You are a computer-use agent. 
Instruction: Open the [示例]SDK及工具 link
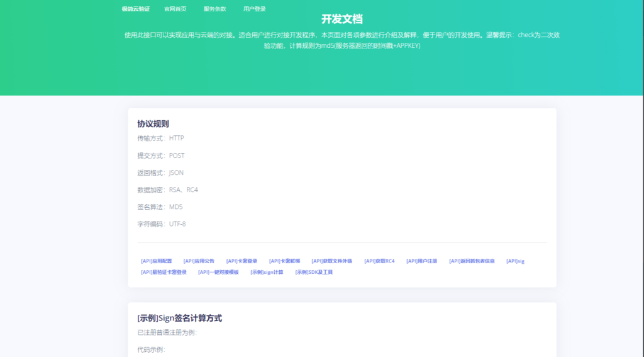tap(314, 272)
